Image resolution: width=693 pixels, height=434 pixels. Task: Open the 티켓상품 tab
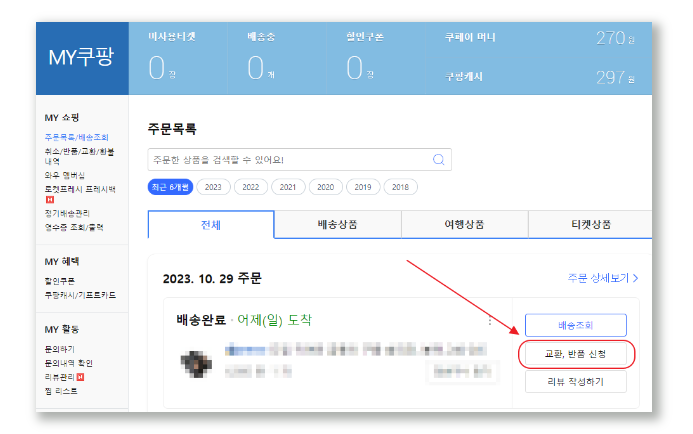coord(590,225)
